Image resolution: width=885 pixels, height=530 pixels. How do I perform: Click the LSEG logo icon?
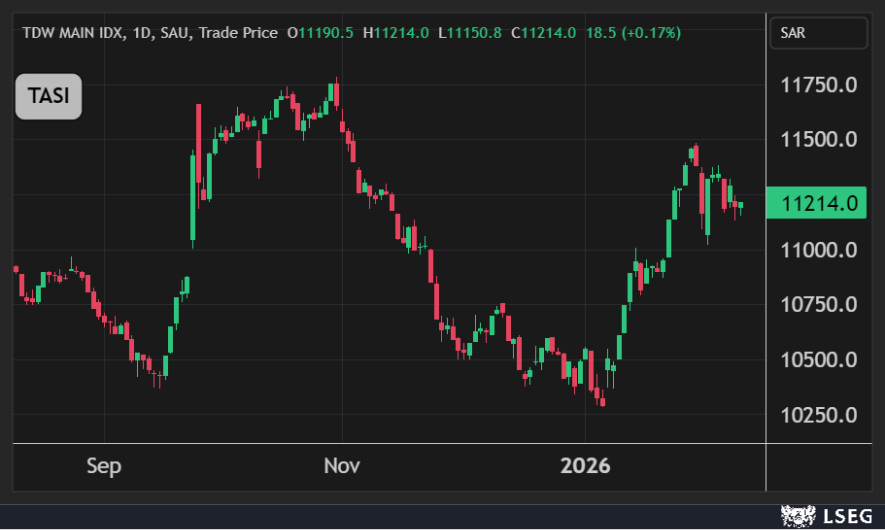(x=797, y=516)
